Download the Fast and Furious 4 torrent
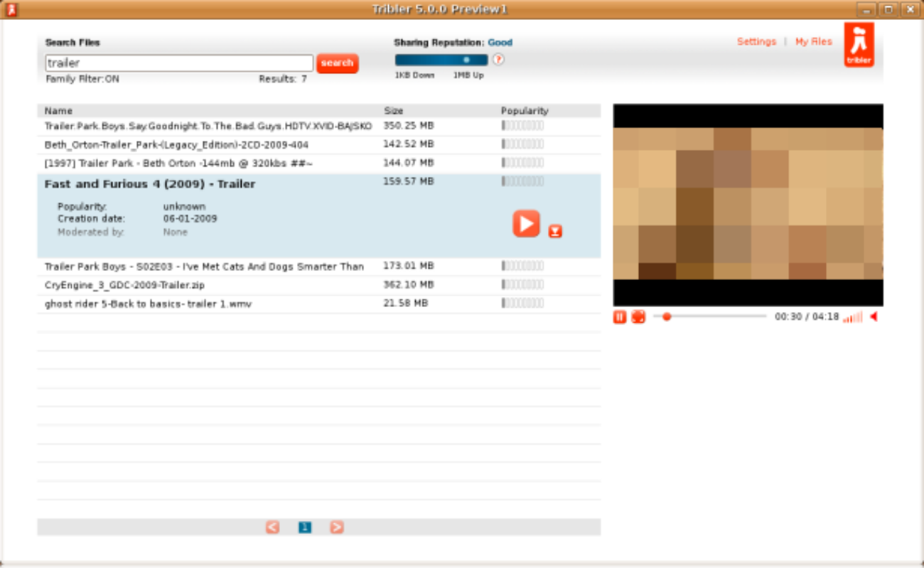 (x=555, y=231)
